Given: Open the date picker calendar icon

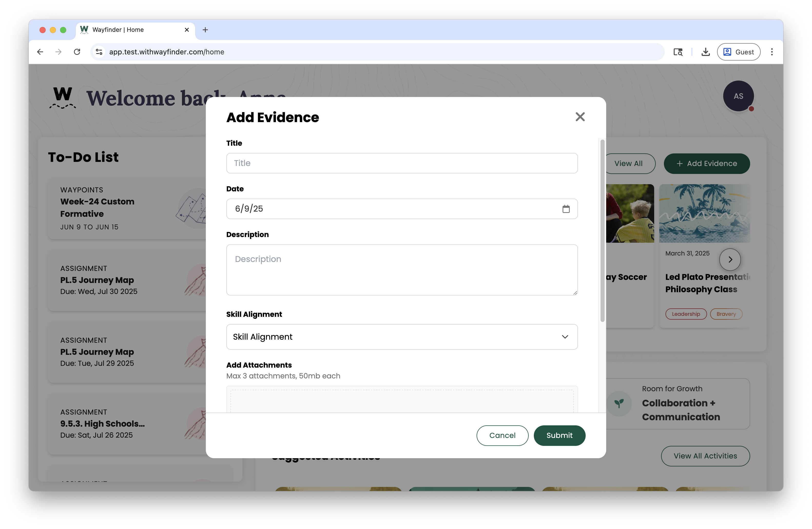Looking at the screenshot, I should 566,209.
